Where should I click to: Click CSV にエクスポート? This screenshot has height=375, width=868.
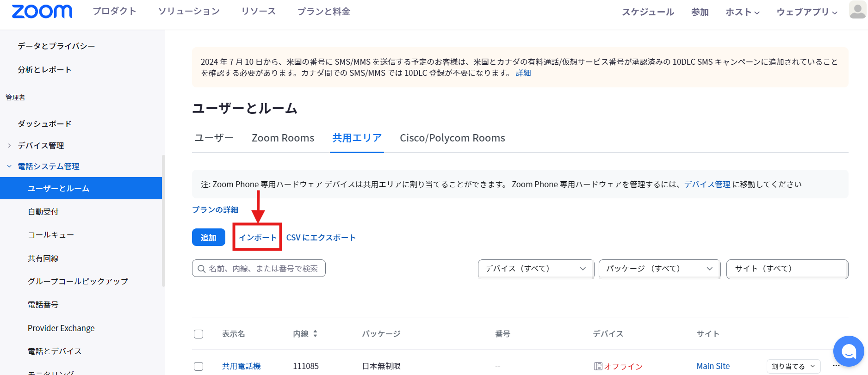pos(321,237)
